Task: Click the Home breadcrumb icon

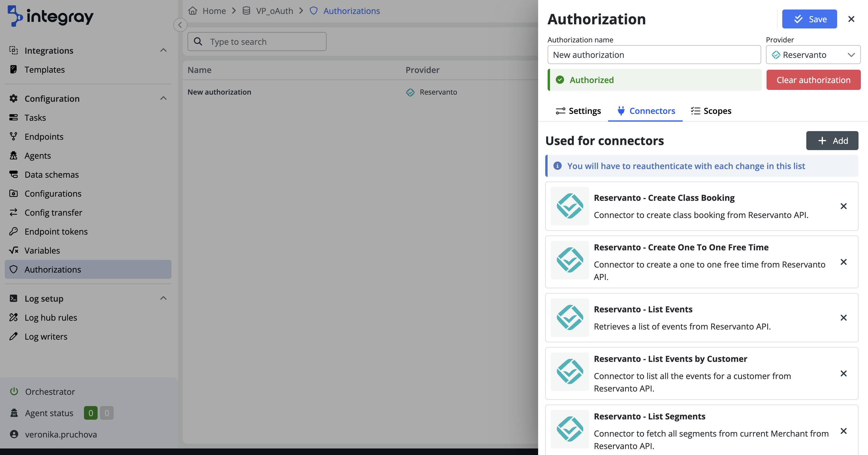Action: pos(193,11)
